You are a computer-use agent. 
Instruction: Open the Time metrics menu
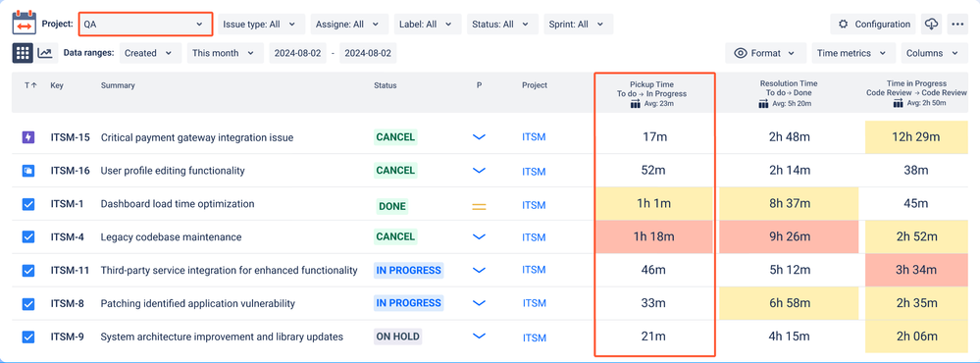pos(852,53)
